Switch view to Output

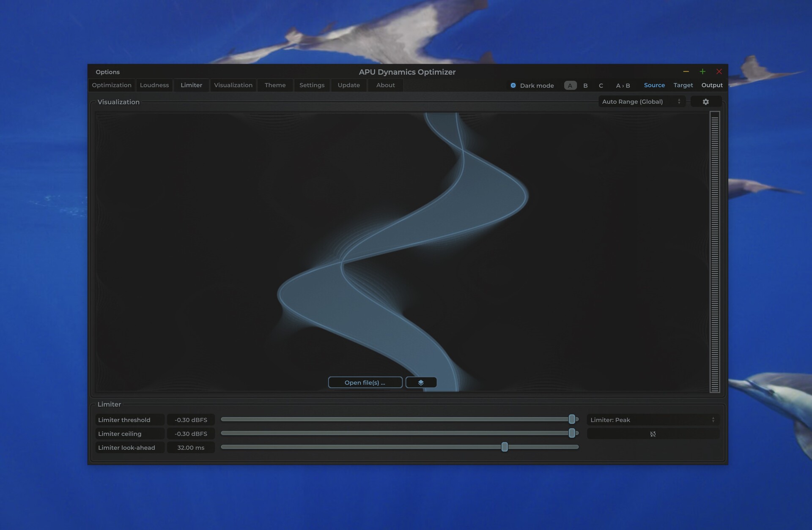click(712, 85)
